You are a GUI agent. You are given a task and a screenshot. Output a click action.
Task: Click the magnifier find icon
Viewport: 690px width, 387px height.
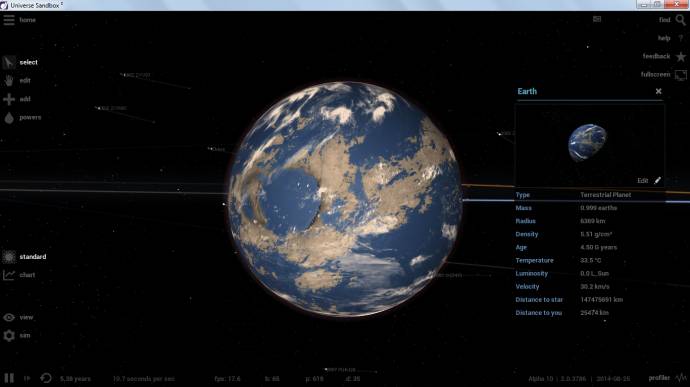(680, 20)
